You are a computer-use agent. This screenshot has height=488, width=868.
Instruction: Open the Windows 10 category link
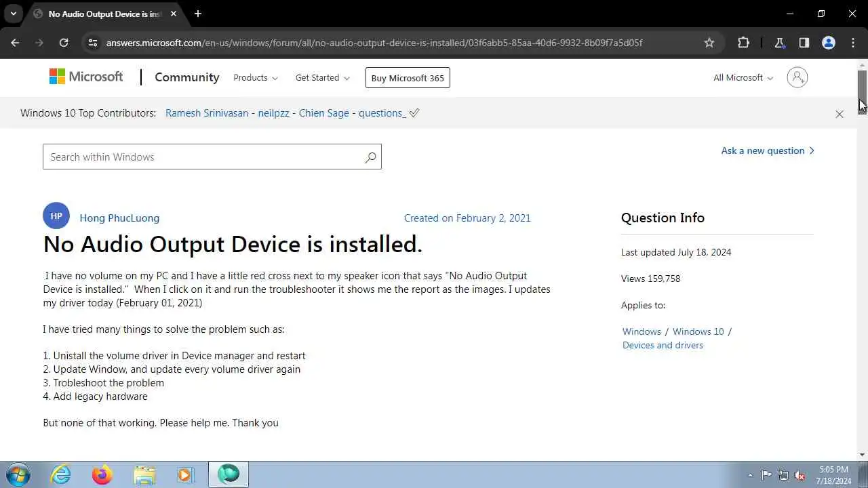[698, 331]
